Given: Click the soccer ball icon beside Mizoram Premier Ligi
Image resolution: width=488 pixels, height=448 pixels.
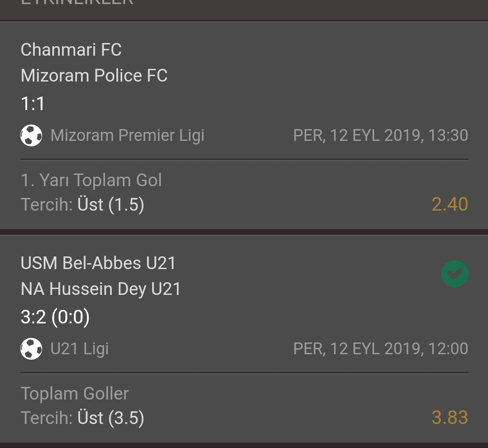Looking at the screenshot, I should click(x=31, y=135).
